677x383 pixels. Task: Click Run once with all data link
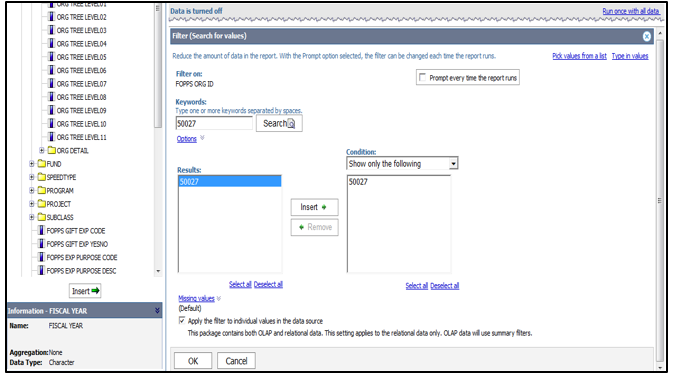[631, 11]
